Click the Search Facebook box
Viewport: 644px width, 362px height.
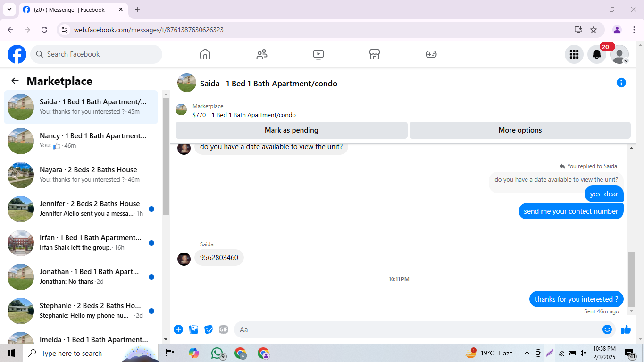96,54
